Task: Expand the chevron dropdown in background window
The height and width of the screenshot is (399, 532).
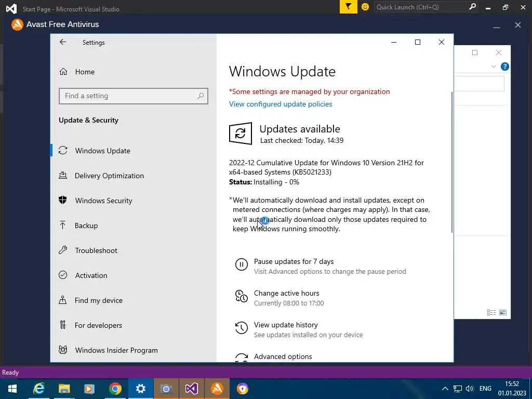Action: (494, 66)
